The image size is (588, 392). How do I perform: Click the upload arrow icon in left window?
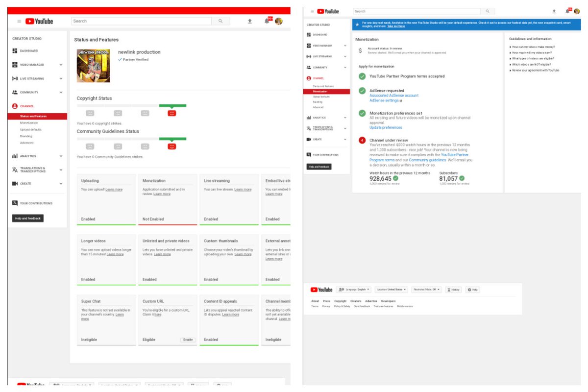tap(250, 21)
